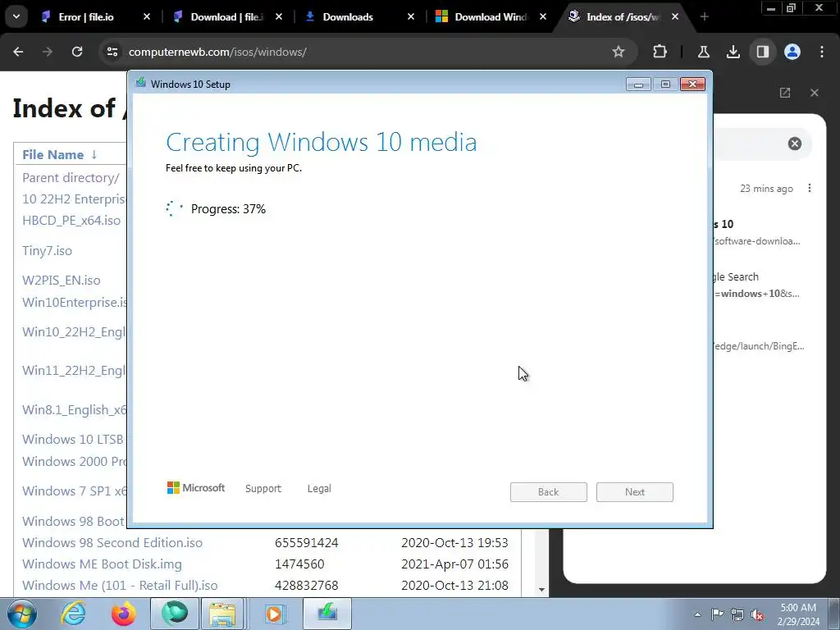Open a new browser tab
The height and width of the screenshot is (630, 840).
point(705,17)
